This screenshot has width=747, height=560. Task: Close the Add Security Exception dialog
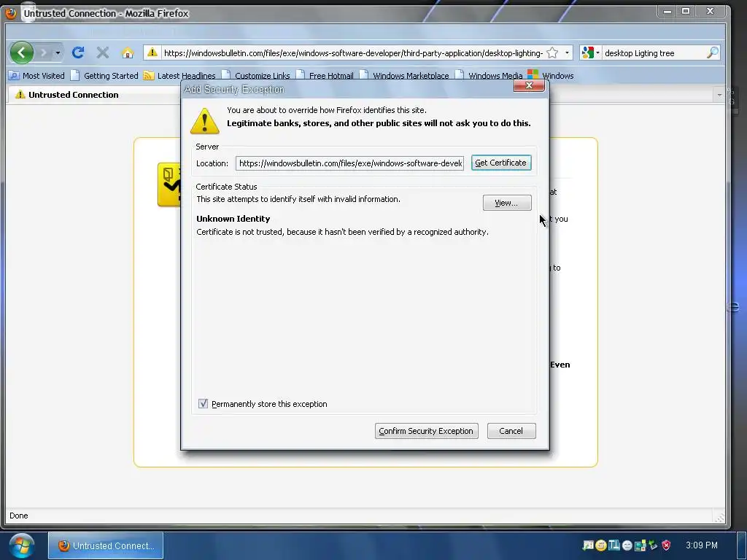[529, 86]
